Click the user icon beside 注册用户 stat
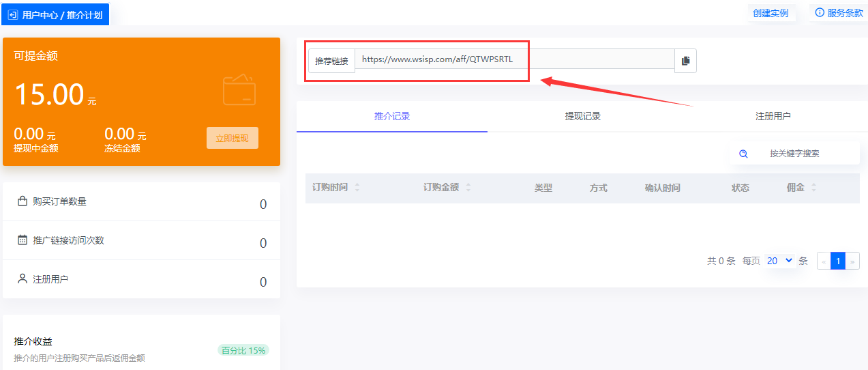Screen dimensions: 868x370 (23, 279)
